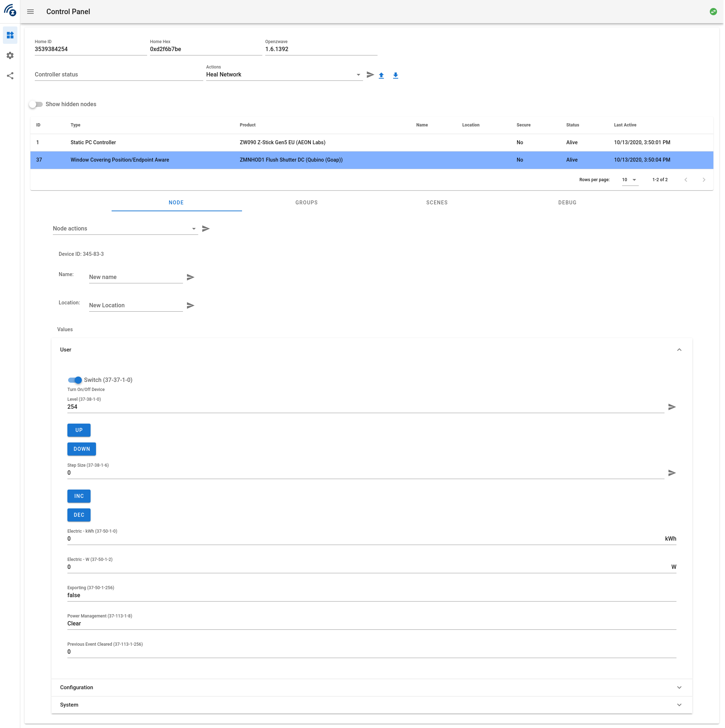This screenshot has width=725, height=728.
Task: Click the download configuration icon
Action: click(396, 75)
